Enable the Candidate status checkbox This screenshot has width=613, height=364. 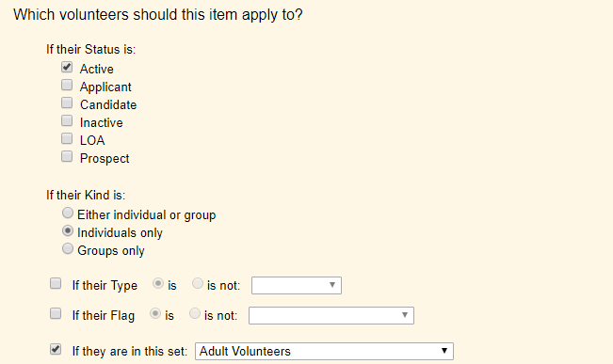coord(67,103)
